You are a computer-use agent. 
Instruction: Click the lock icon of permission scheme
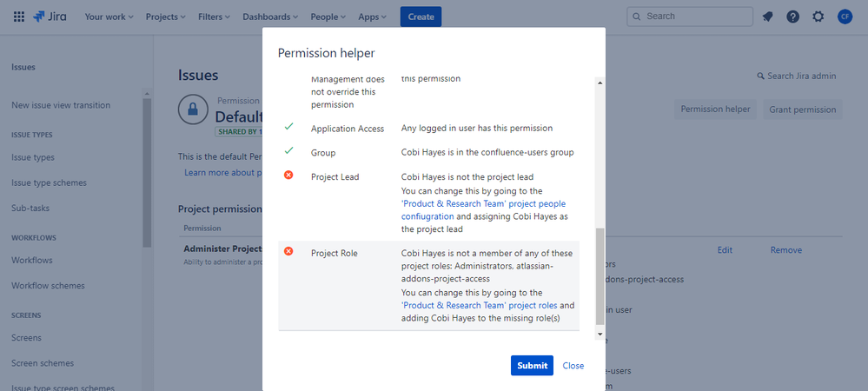pyautogui.click(x=193, y=109)
